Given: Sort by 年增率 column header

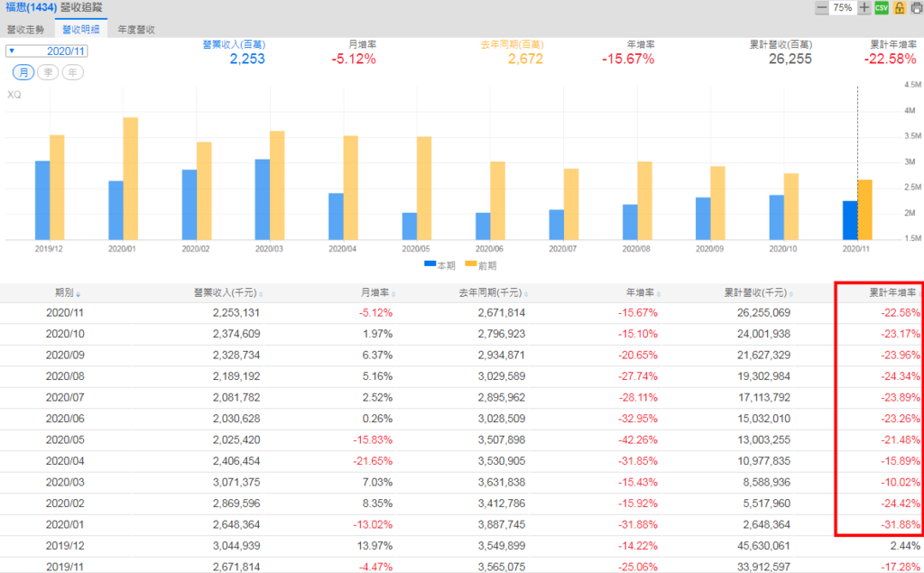Looking at the screenshot, I should click(642, 293).
